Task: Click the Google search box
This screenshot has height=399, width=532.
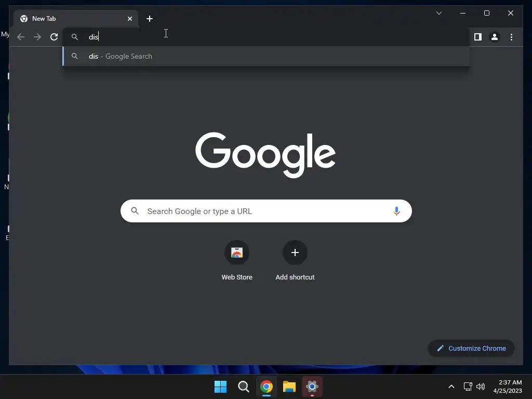Action: coord(266,211)
